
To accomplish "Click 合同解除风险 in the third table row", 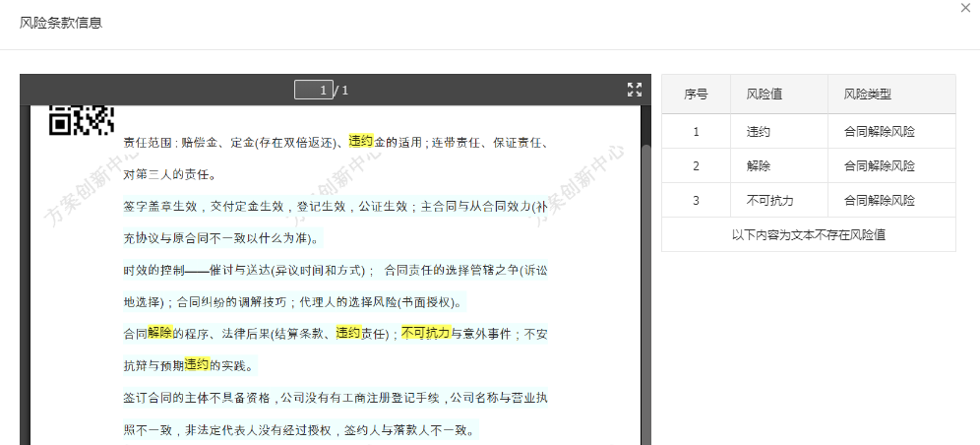I will pyautogui.click(x=879, y=200).
